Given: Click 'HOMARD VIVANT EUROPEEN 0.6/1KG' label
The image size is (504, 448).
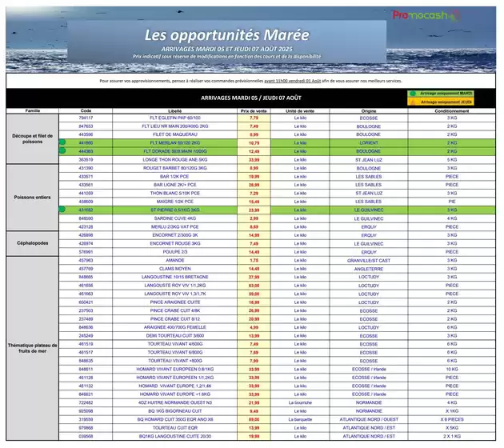Looking at the screenshot, I should click(175, 370).
